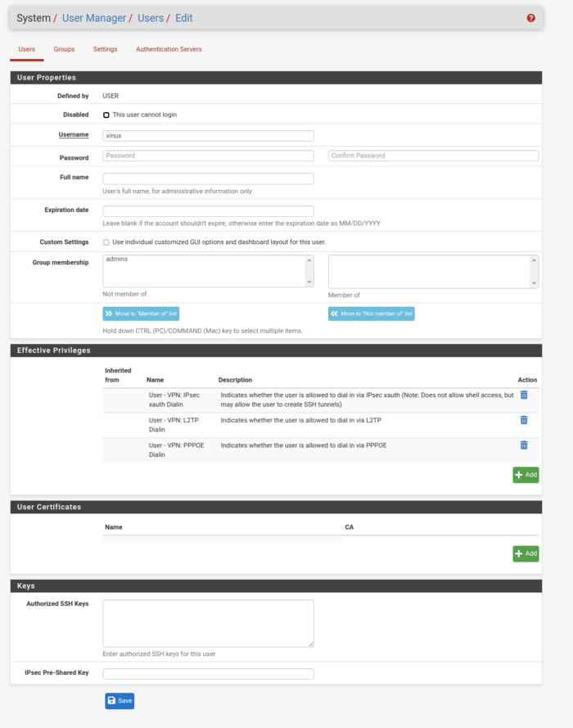Click scroll-down arrow of Not member of list
The width and height of the screenshot is (573, 728).
(x=309, y=283)
